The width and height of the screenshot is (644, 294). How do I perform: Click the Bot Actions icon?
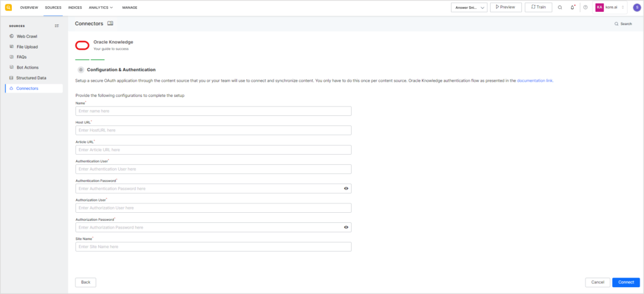pyautogui.click(x=11, y=67)
